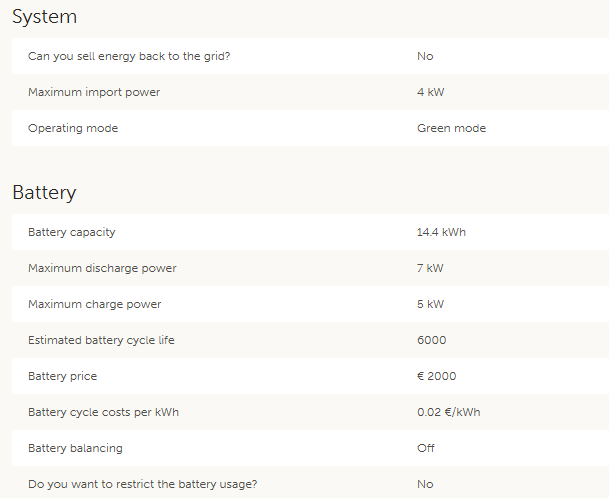Select the Battery capacity label
Viewport: 609px width, 498px height.
(72, 232)
